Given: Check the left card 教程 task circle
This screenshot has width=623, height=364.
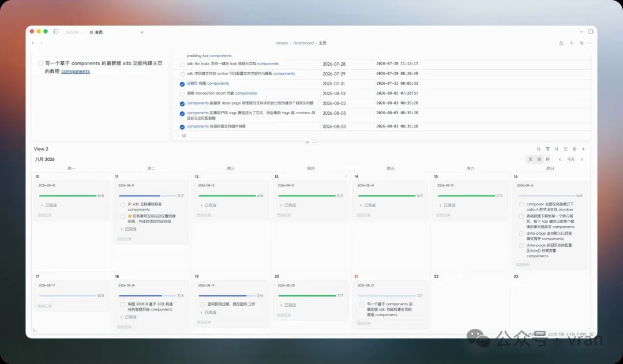Looking at the screenshot, I should point(40,63).
